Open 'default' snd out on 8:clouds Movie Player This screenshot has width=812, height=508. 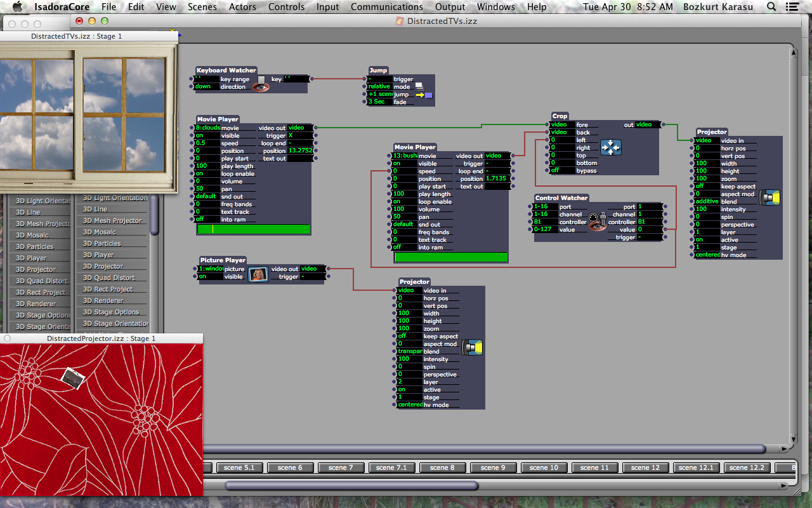tap(207, 196)
